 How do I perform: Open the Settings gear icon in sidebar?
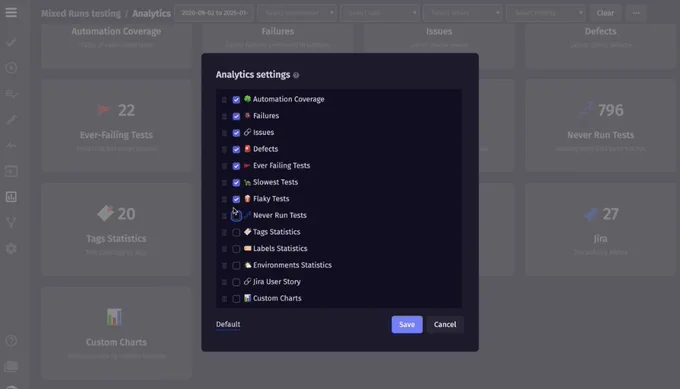[x=11, y=248]
